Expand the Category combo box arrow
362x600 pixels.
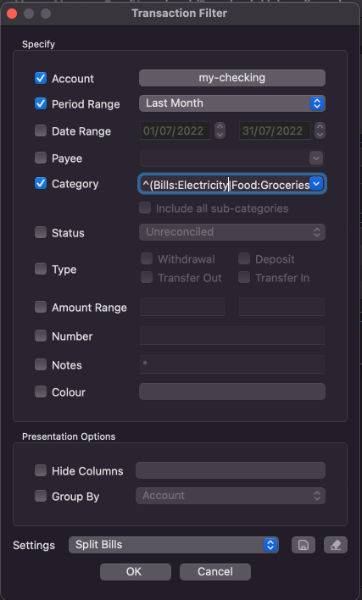pos(316,184)
